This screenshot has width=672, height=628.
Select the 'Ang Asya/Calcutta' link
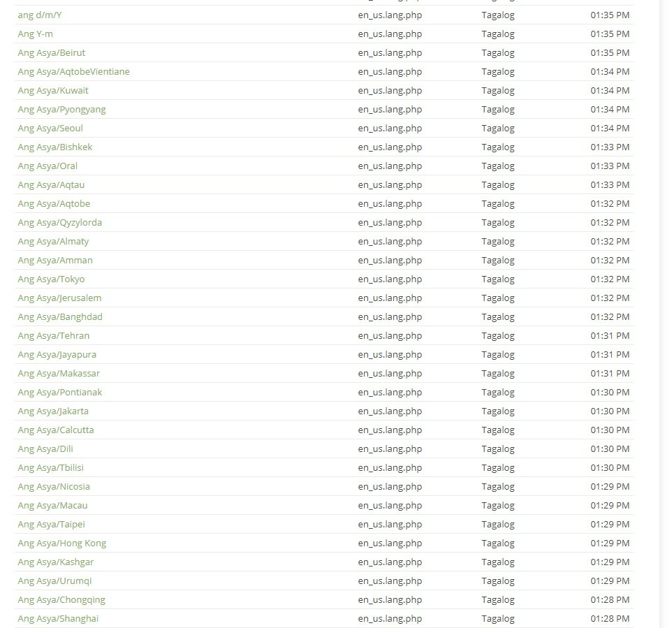(56, 430)
